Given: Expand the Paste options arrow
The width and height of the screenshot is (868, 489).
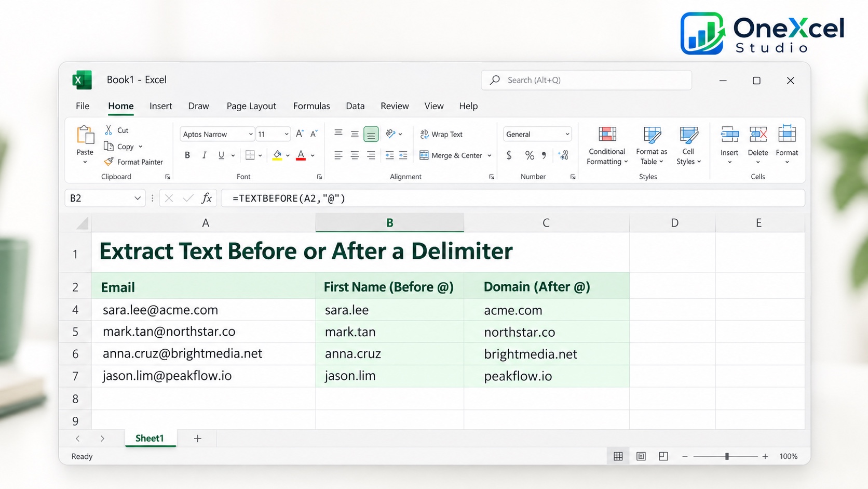Looking at the screenshot, I should (x=85, y=162).
